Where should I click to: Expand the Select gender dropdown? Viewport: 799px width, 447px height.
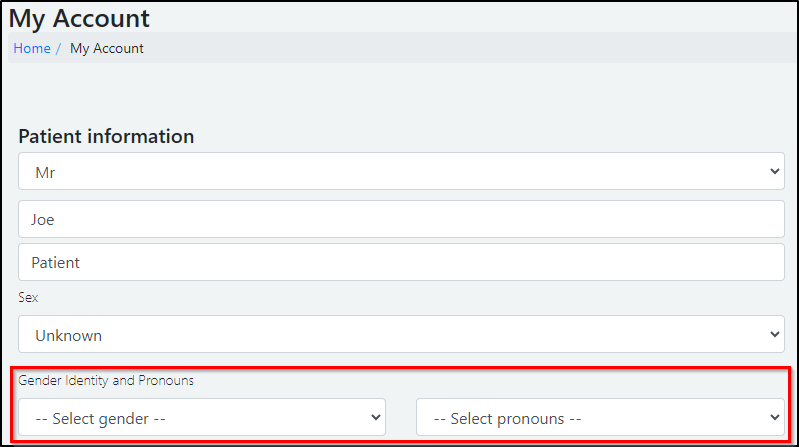click(x=201, y=418)
